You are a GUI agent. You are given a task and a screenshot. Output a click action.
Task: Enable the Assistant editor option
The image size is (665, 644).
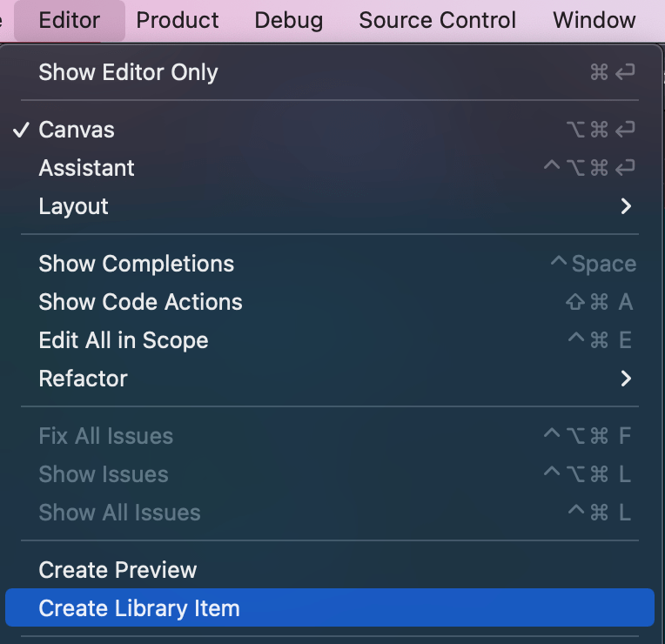pyautogui.click(x=87, y=168)
